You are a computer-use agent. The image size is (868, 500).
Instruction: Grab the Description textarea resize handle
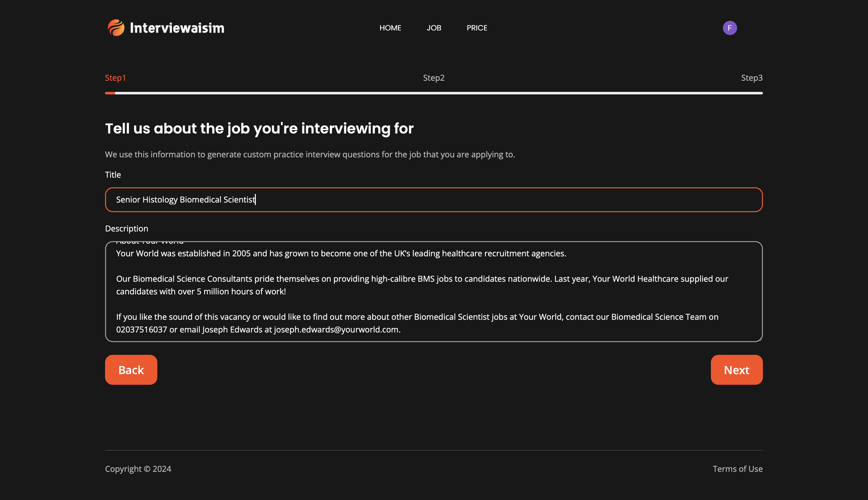pos(760,339)
